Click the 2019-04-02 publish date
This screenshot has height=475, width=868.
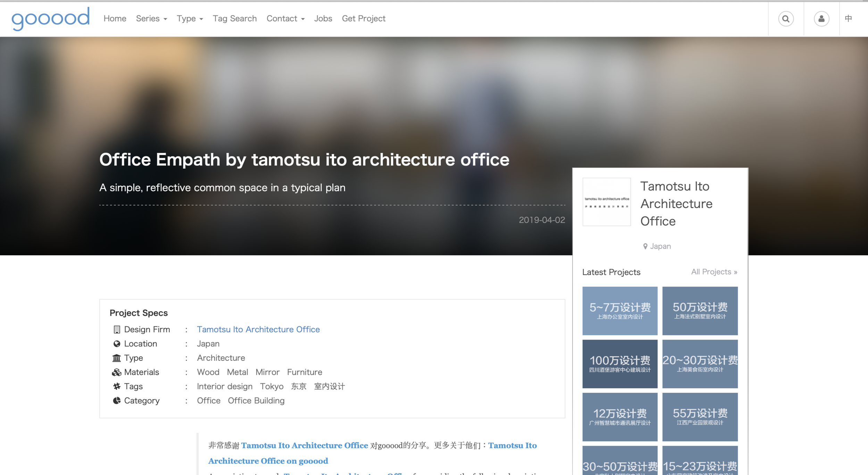click(x=542, y=220)
